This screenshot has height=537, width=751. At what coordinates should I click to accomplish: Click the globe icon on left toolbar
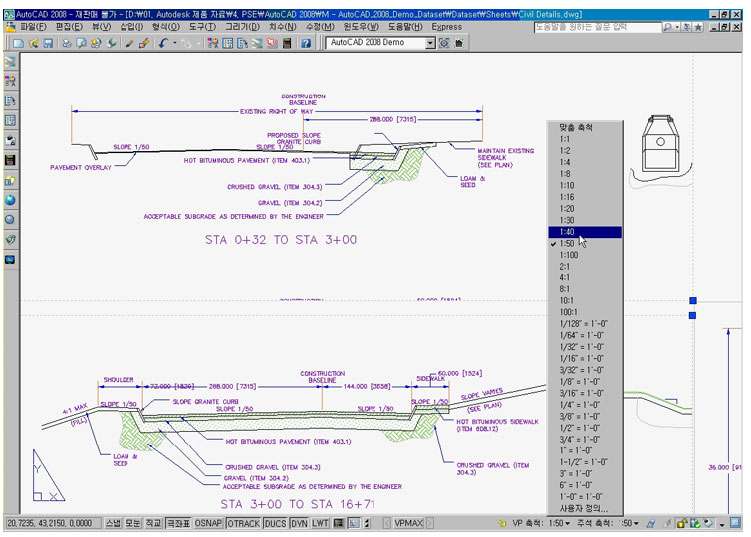(x=10, y=200)
